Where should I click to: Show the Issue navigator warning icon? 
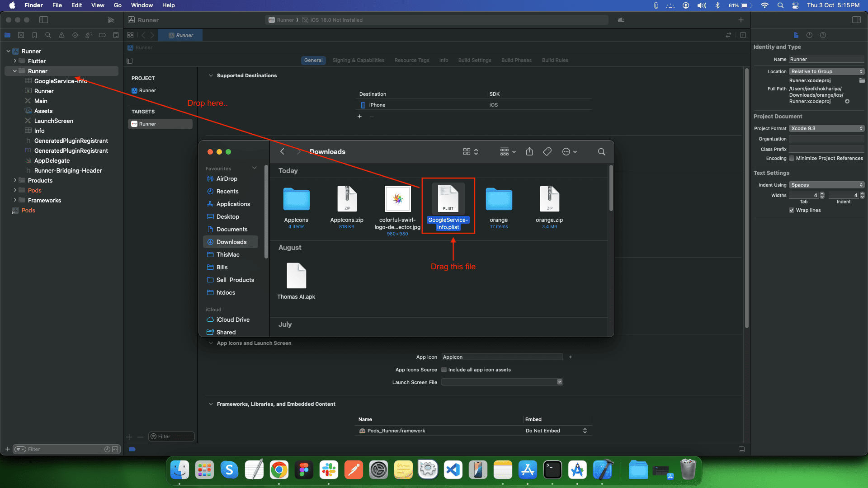(x=61, y=35)
